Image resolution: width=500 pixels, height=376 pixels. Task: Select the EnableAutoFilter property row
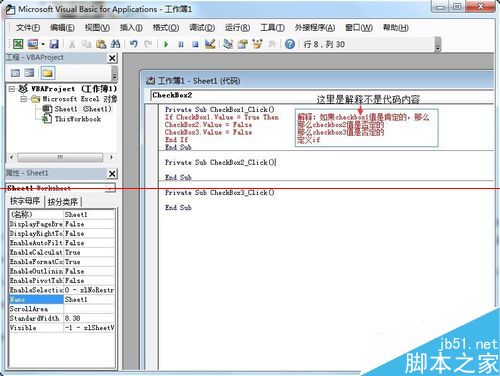click(x=62, y=243)
